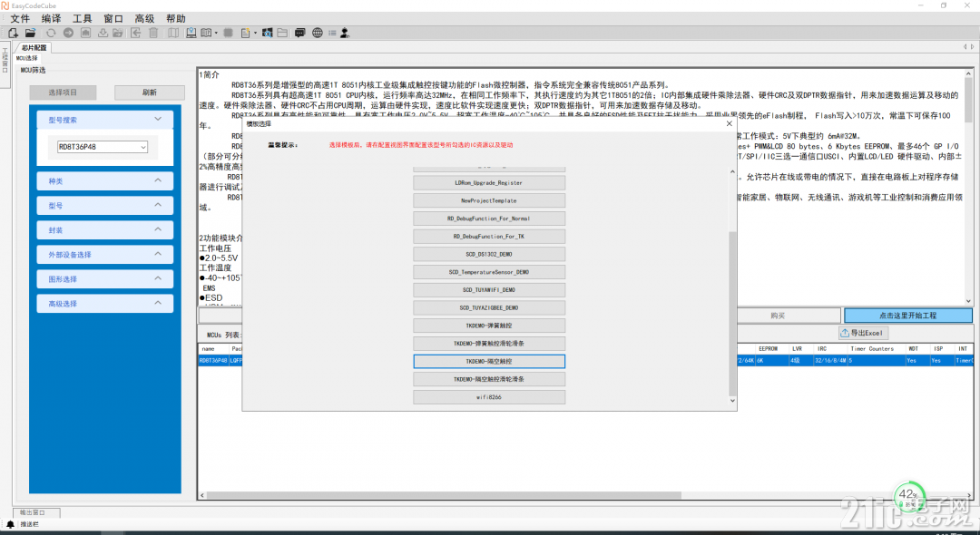Choose RD_DebugFunction_For_Normal template
Viewport: 980px width, 535px height.
[489, 219]
